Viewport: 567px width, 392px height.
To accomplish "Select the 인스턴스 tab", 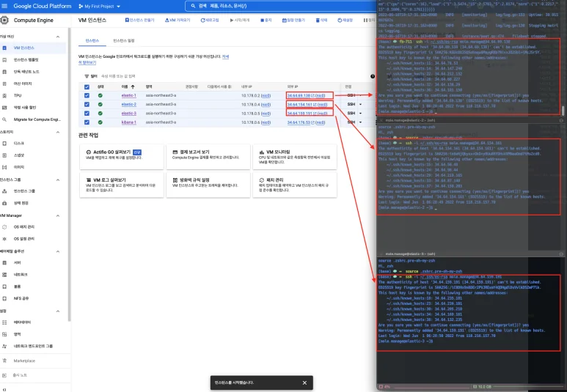I will point(92,40).
